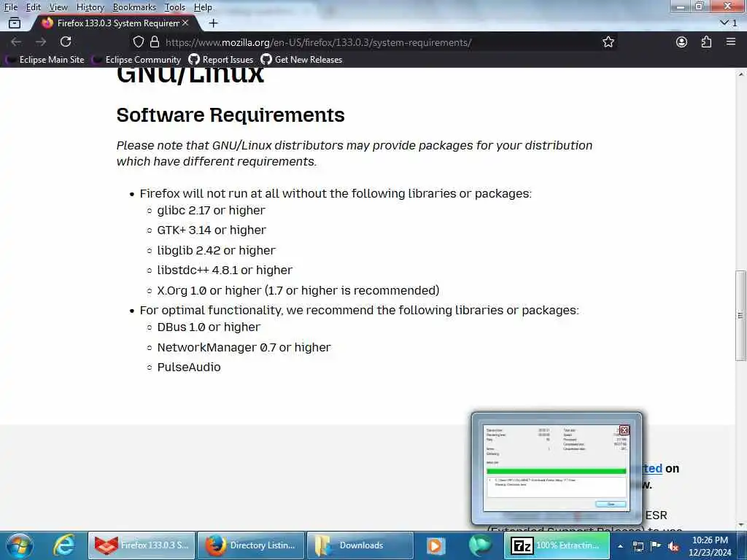The width and height of the screenshot is (747, 560).
Task: Open the File menu
Action: [10, 7]
